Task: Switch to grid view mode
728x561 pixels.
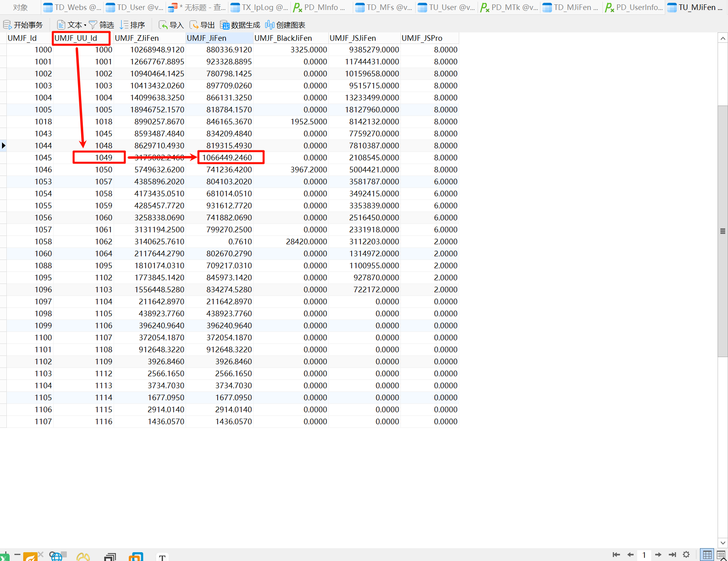Action: point(707,555)
